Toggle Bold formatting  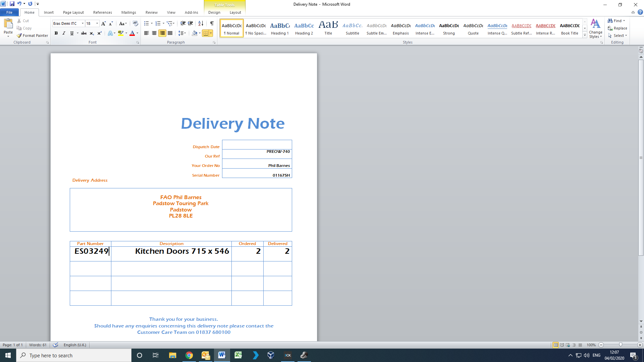[x=56, y=33]
